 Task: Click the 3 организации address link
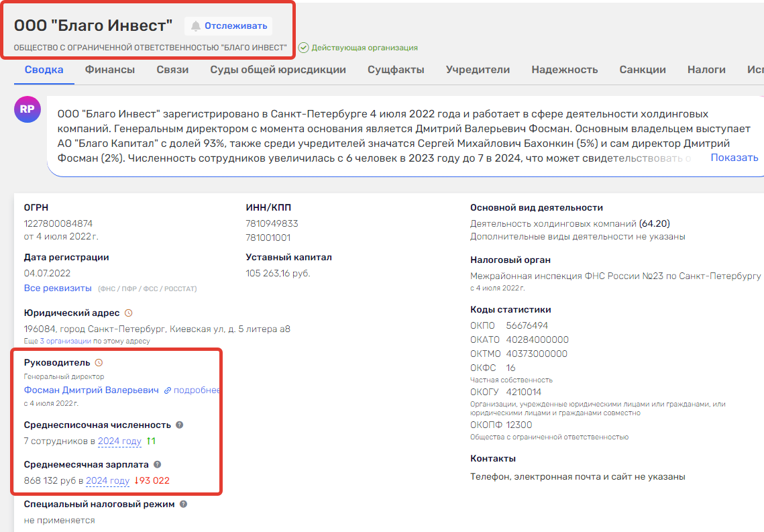[65, 341]
